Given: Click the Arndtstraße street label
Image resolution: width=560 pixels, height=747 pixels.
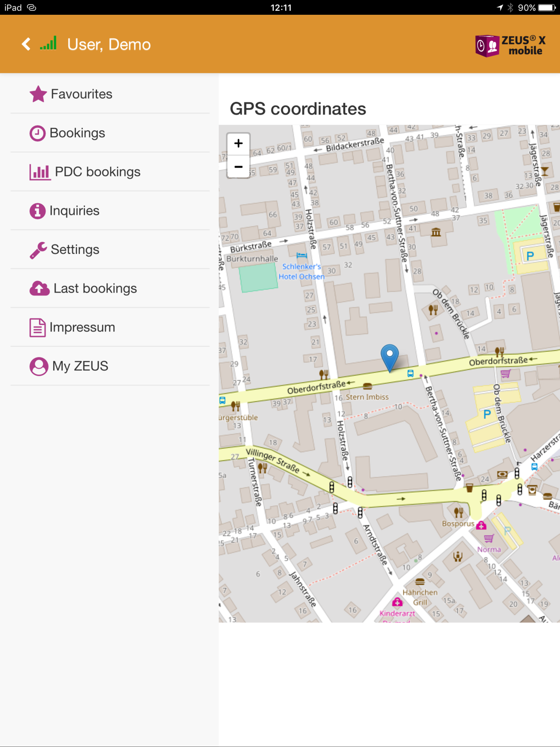Looking at the screenshot, I should pos(375,545).
